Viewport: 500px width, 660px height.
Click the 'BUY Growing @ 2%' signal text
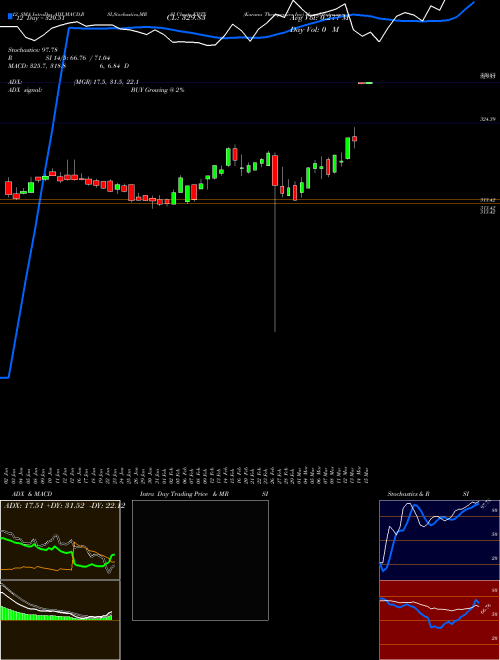(x=157, y=90)
